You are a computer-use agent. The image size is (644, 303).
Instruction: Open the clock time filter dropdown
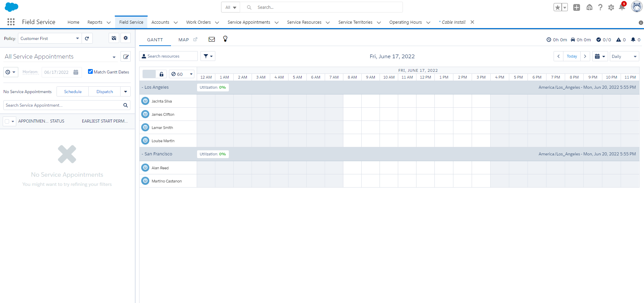click(10, 72)
